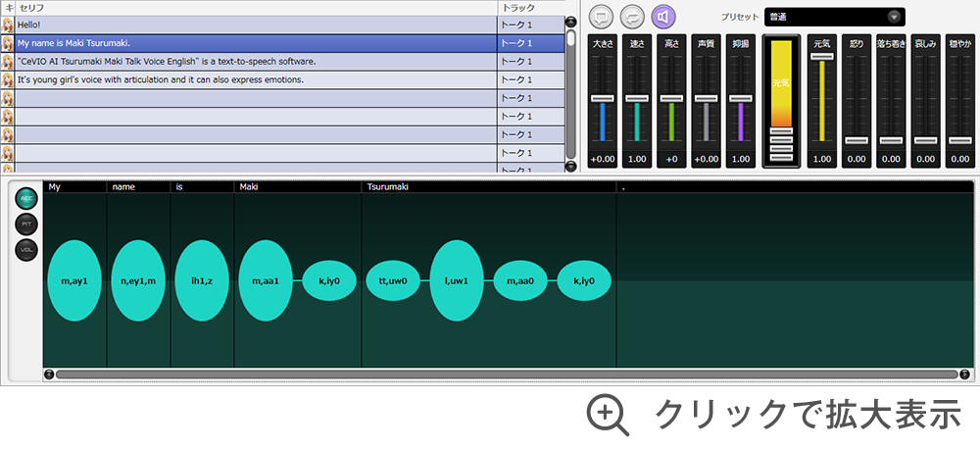Enable the ACC accent edit mode
Image resolution: width=980 pixels, height=450 pixels.
(x=26, y=198)
